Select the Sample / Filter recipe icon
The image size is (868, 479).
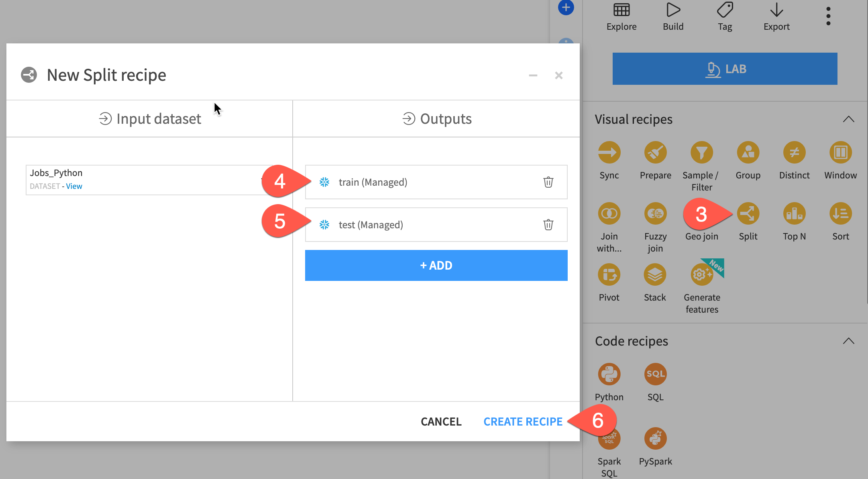tap(701, 153)
